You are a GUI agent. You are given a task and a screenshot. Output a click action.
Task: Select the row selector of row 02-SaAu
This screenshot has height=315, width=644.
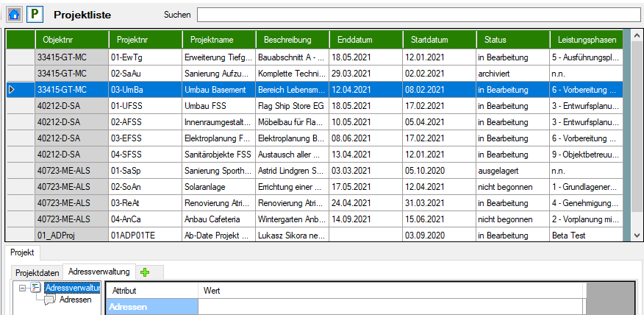(x=20, y=73)
